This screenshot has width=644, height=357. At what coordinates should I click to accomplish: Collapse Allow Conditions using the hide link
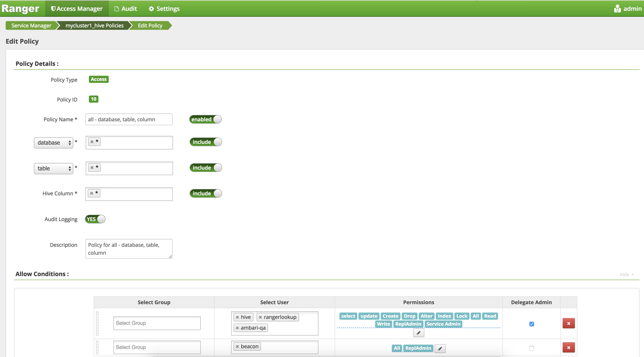[x=627, y=274]
